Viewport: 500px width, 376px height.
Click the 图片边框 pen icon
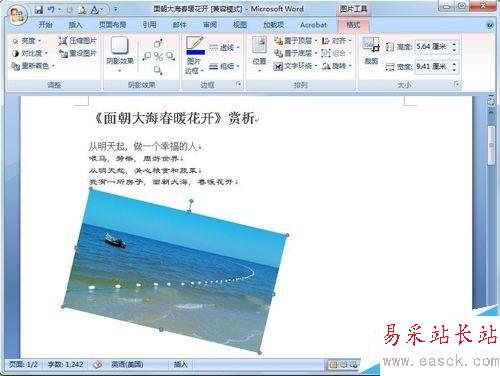[195, 43]
